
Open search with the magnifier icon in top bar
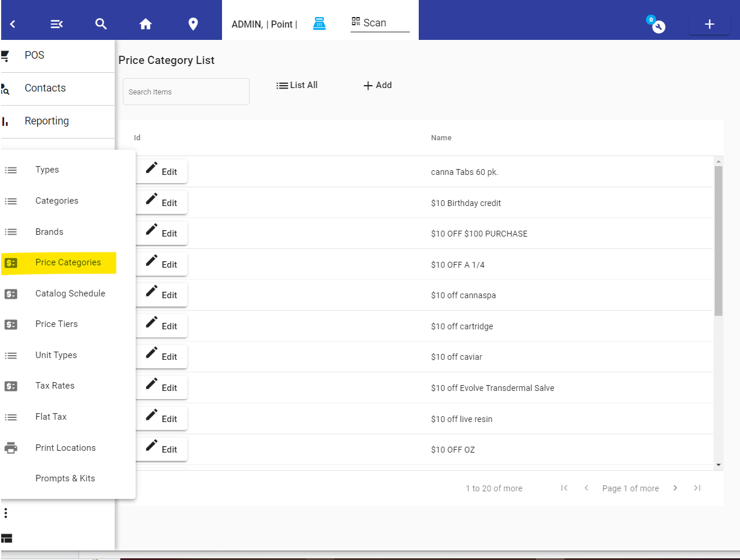[x=101, y=24]
